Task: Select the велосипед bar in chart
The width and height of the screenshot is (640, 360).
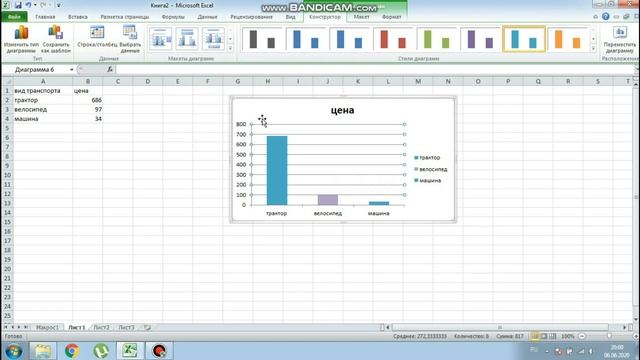Action: click(328, 200)
